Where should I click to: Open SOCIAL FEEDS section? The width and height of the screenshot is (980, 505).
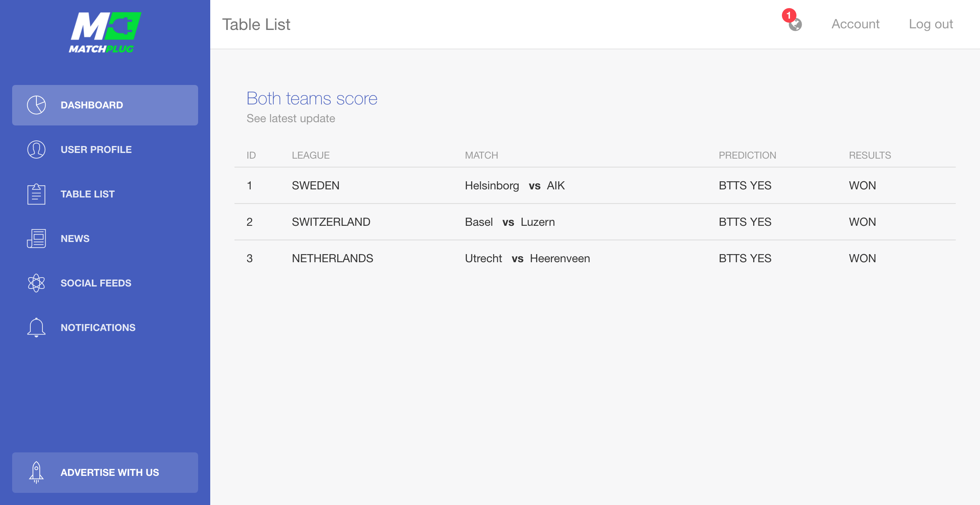[105, 283]
